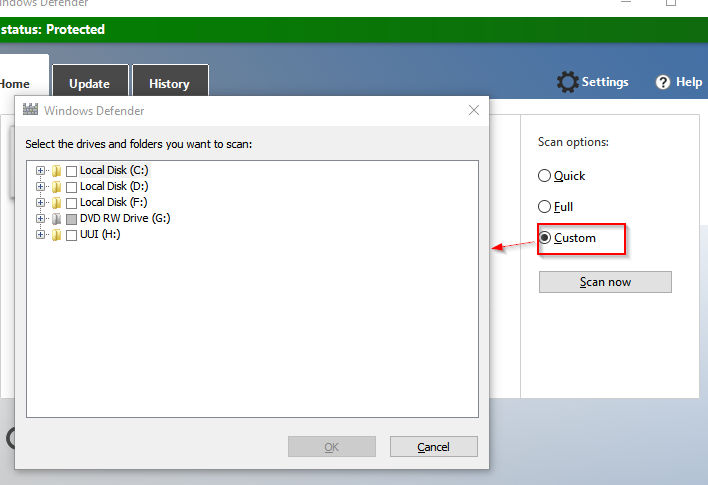Viewport: 708px width, 485px height.
Task: Close the Windows Defender folder dialog
Action: pyautogui.click(x=474, y=110)
